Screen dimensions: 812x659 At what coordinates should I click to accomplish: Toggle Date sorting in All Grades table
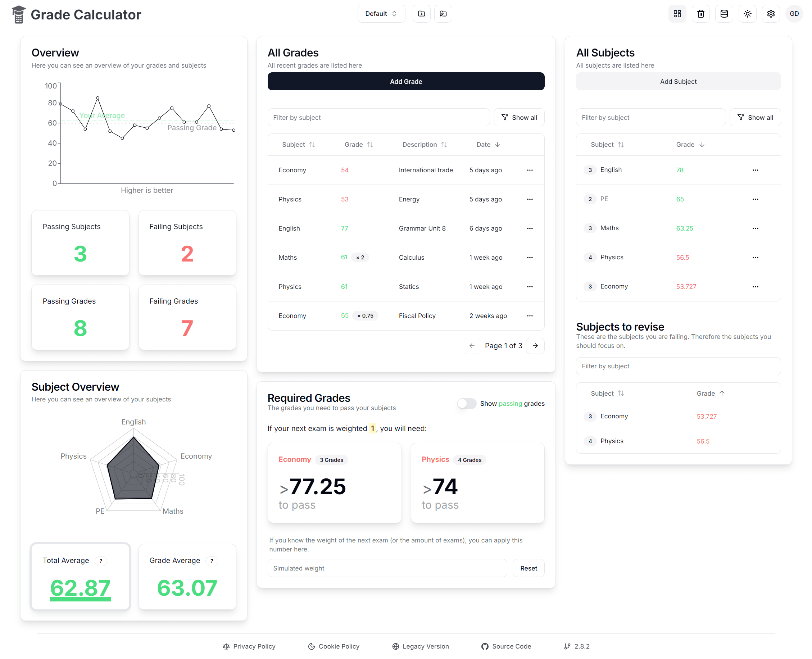pyautogui.click(x=498, y=145)
